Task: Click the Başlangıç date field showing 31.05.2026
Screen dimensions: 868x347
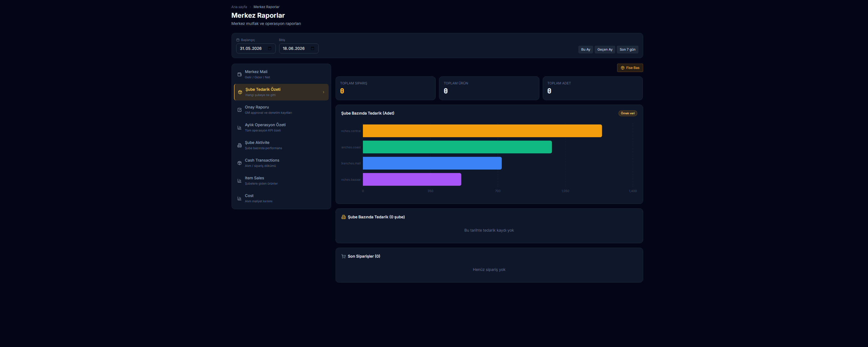Action: 256,48
